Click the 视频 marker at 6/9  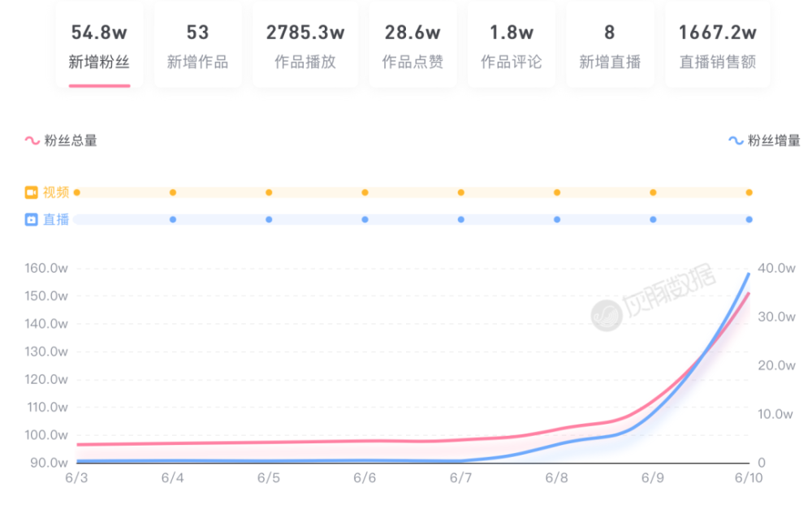click(653, 192)
